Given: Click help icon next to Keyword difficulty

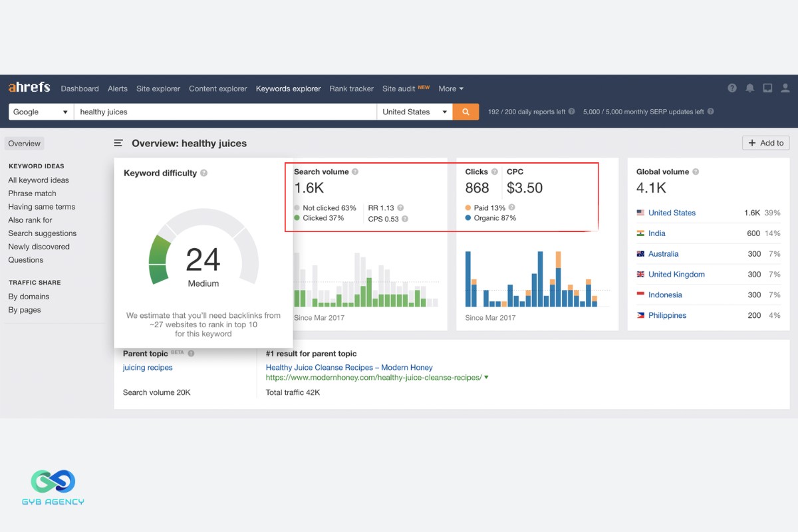Looking at the screenshot, I should 204,173.
